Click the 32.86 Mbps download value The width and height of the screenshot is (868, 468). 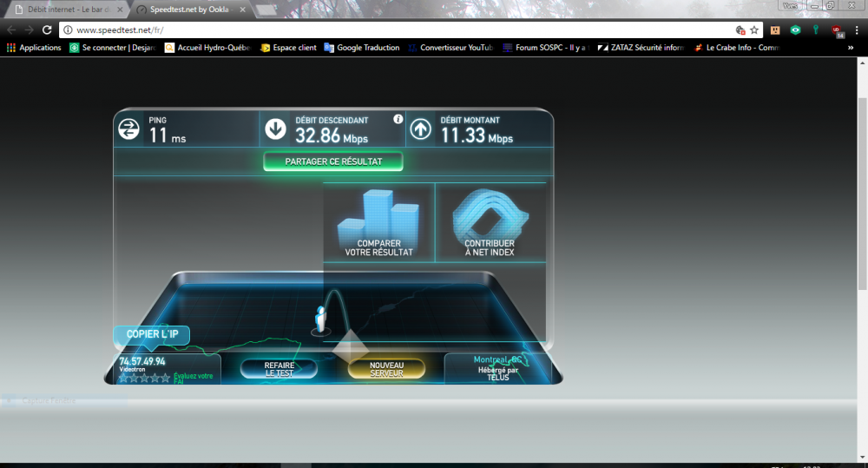click(x=332, y=135)
